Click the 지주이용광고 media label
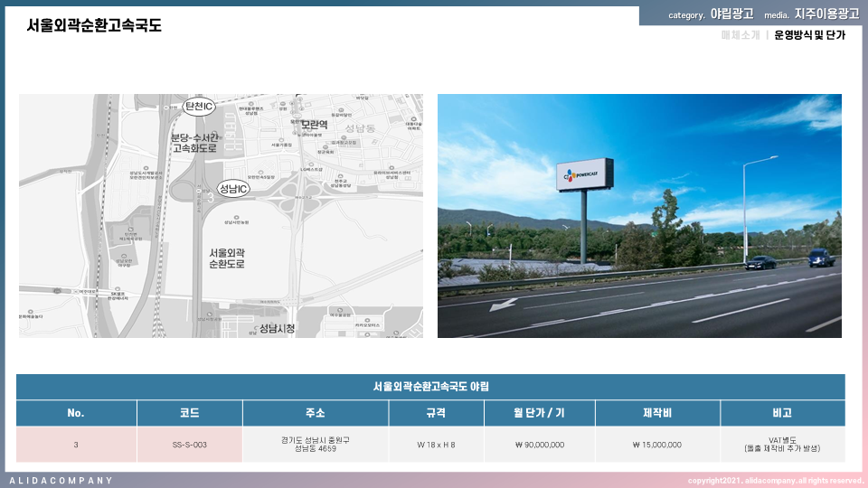 (x=826, y=14)
